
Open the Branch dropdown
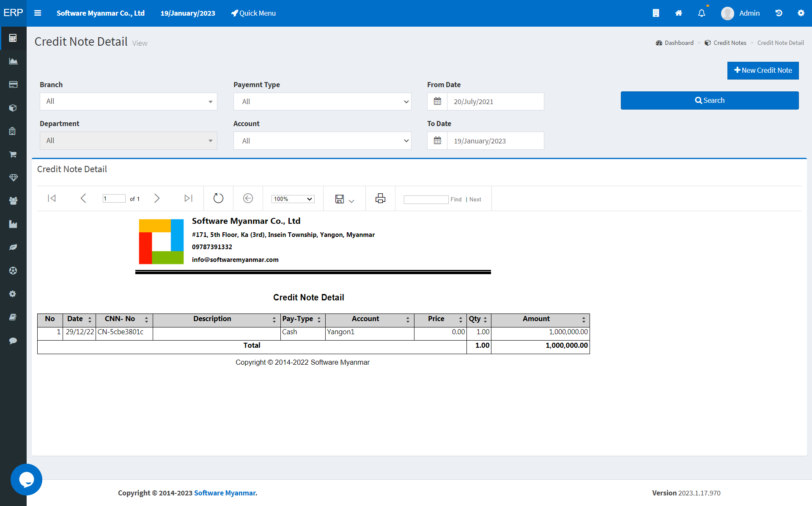[x=129, y=102]
